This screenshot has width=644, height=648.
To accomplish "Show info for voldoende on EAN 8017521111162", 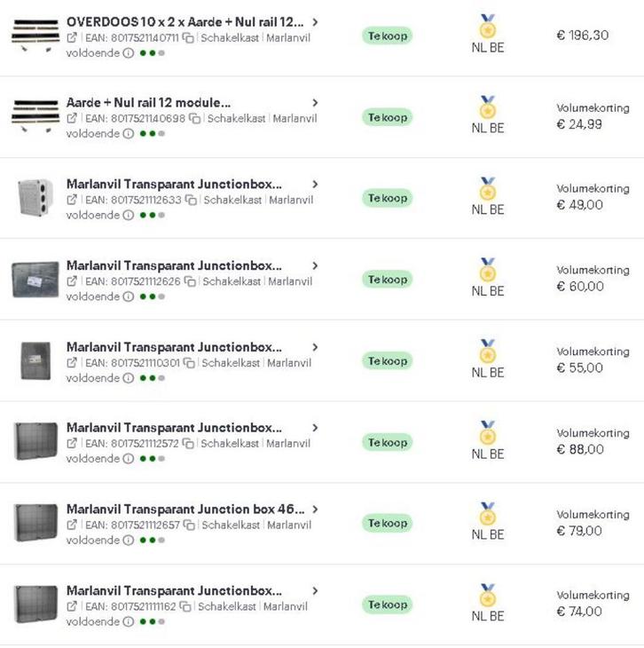I will 129,621.
